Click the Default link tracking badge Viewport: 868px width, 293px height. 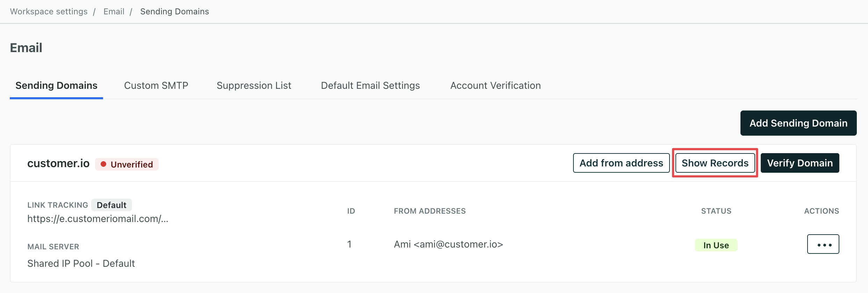point(111,205)
